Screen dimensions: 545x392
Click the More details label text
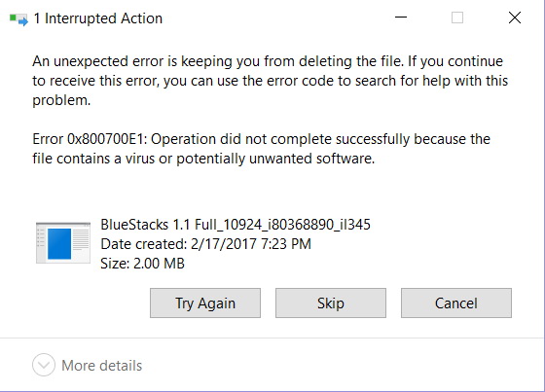point(102,366)
